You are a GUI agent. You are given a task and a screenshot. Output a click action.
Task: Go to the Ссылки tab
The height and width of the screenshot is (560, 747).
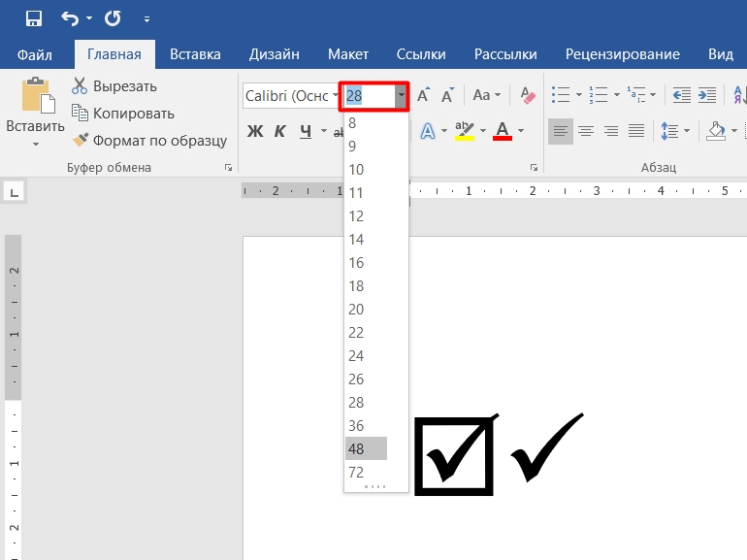pyautogui.click(x=421, y=54)
